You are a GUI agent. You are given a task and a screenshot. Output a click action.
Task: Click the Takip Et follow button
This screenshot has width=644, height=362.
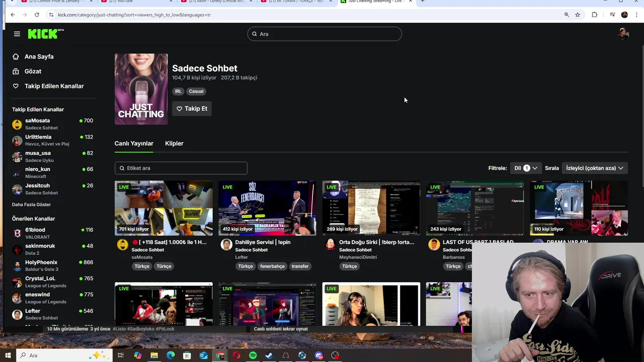point(192,109)
